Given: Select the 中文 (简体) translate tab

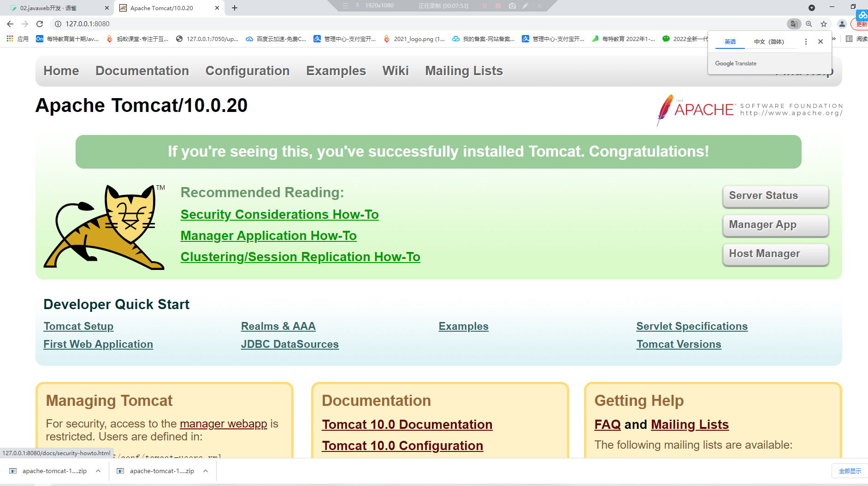Looking at the screenshot, I should 769,41.
